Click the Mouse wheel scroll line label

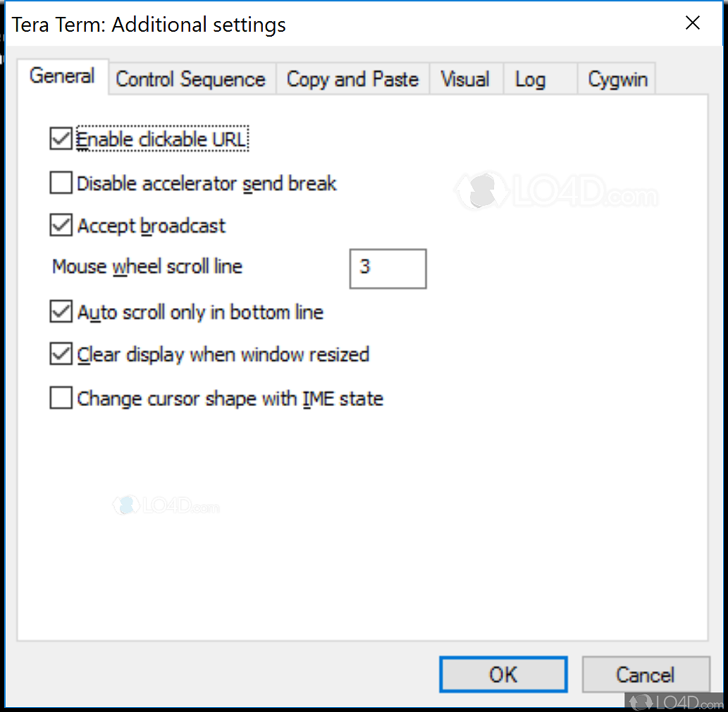(147, 266)
